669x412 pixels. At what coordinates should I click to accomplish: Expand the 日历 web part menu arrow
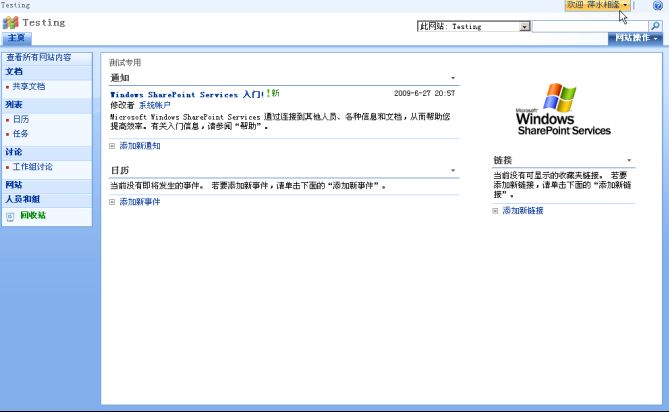click(x=453, y=171)
